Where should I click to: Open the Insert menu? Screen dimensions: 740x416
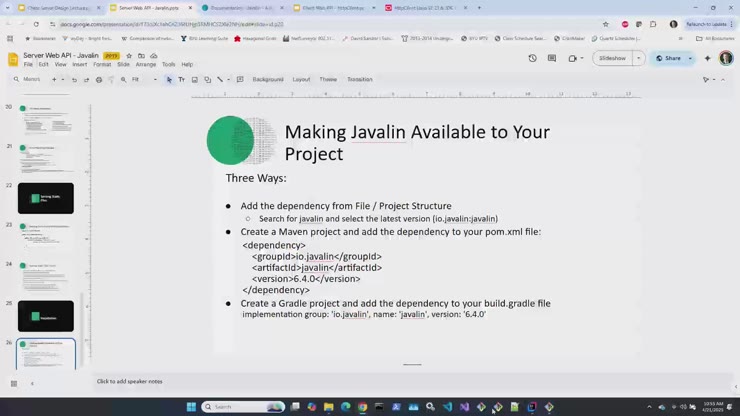pyautogui.click(x=79, y=64)
